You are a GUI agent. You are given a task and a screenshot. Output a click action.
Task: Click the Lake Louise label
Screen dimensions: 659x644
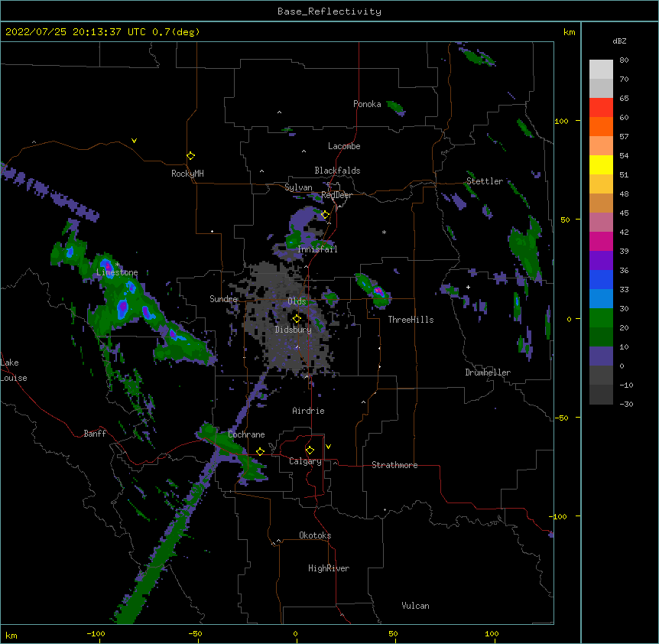pos(14,370)
